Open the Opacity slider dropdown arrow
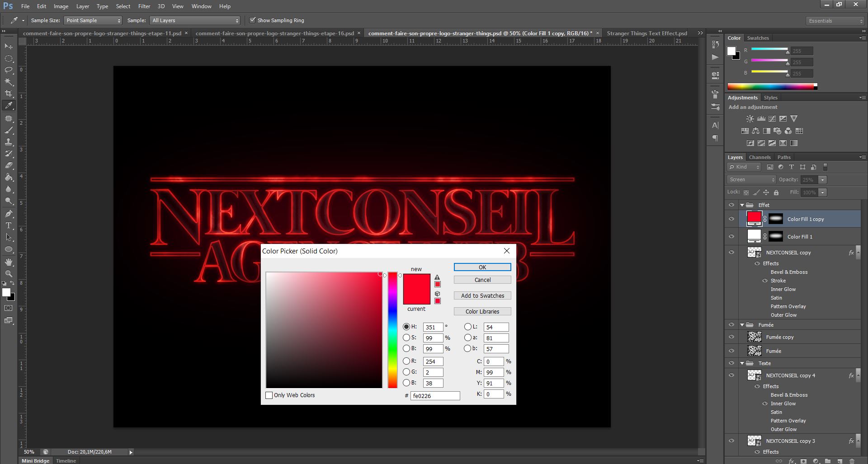868x464 pixels. [823, 180]
